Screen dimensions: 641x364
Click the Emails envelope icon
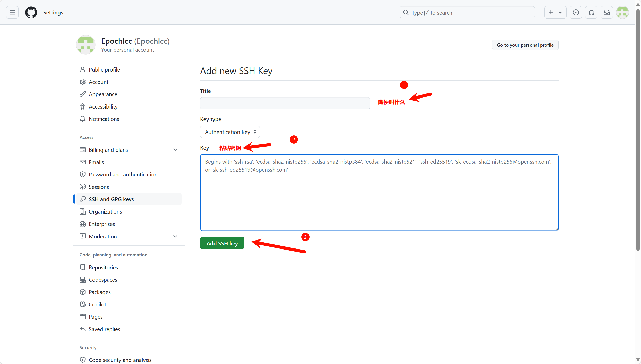(82, 162)
